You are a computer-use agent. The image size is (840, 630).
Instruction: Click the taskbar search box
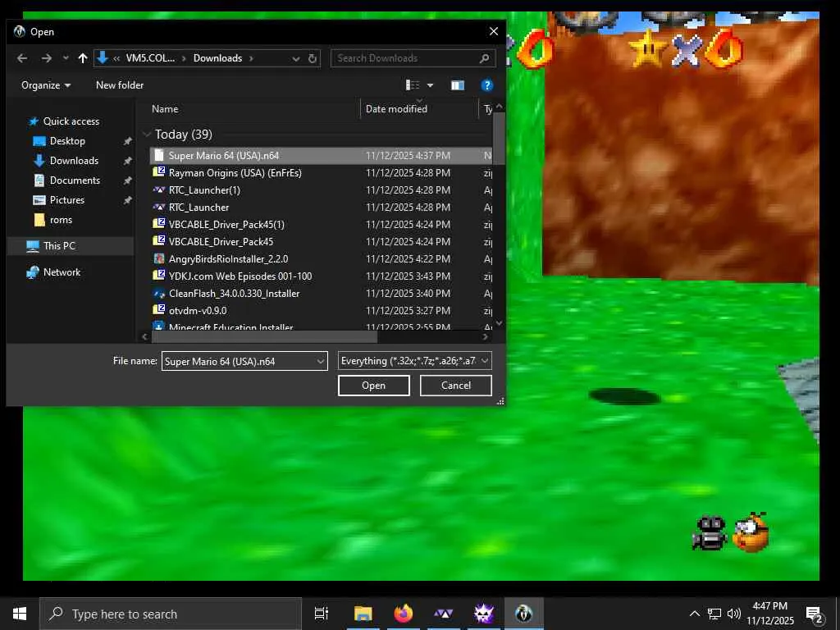pos(171,614)
